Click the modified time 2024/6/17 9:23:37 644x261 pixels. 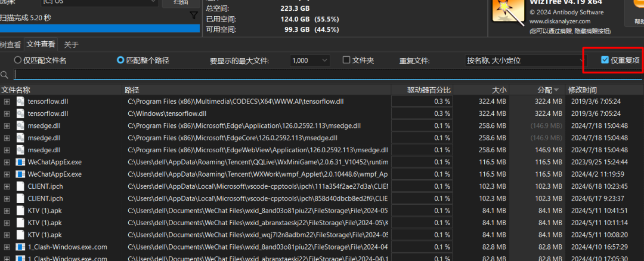click(597, 198)
